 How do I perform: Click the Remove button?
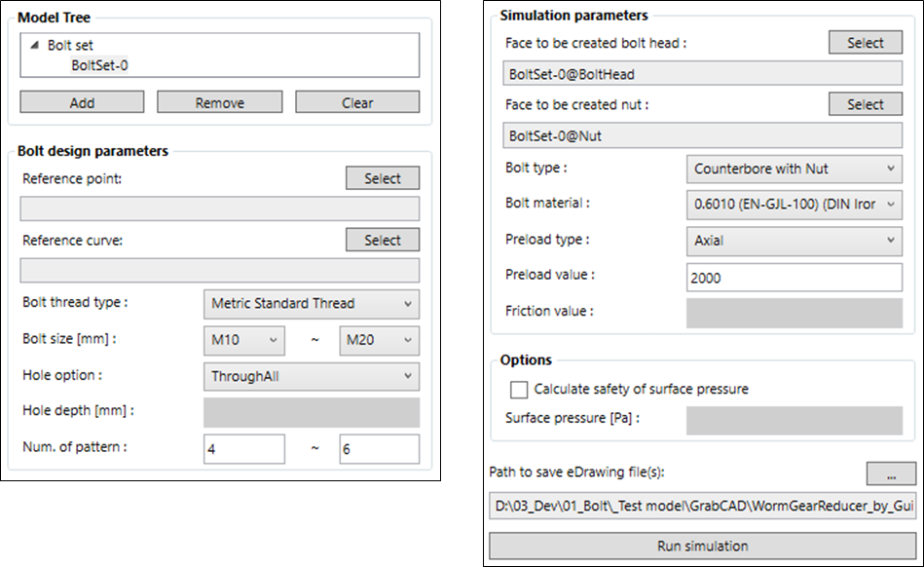[x=219, y=102]
